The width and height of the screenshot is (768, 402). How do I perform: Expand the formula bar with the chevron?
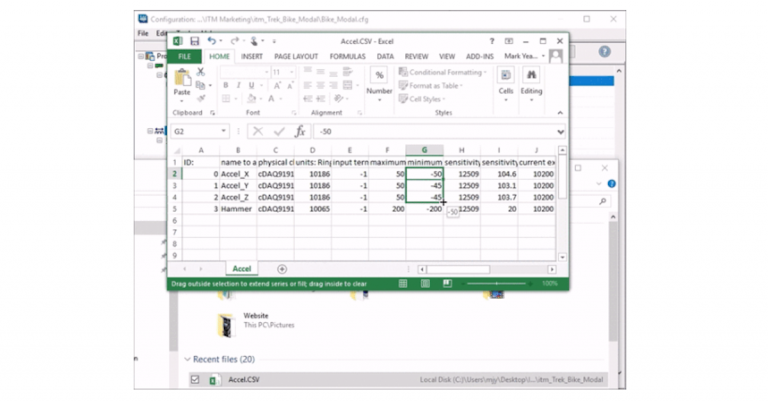[x=560, y=131]
